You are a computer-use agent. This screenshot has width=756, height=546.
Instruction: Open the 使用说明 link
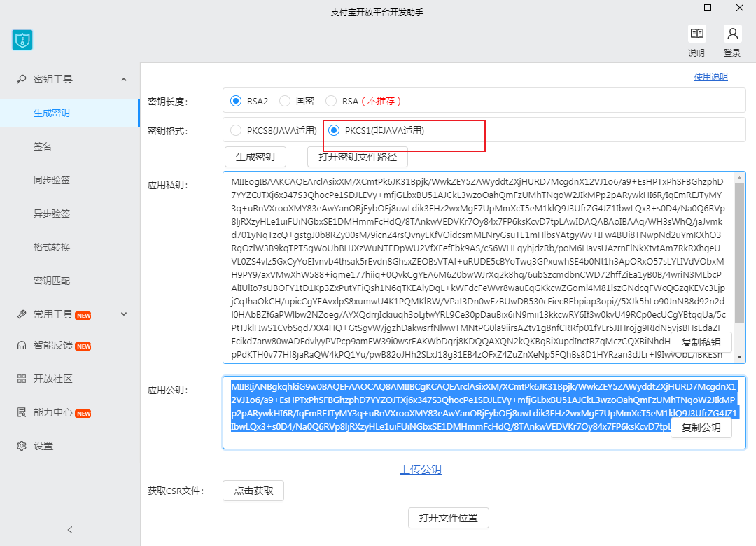pyautogui.click(x=710, y=77)
